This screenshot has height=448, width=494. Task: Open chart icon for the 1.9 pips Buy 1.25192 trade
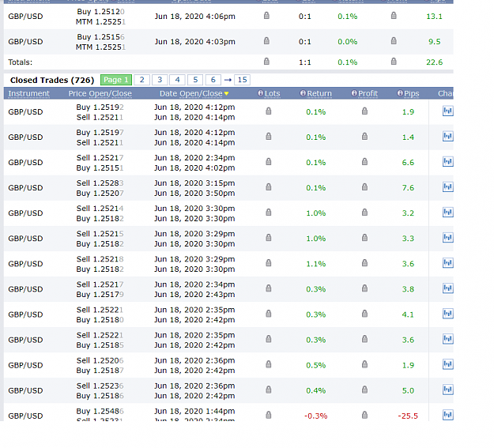tap(447, 111)
